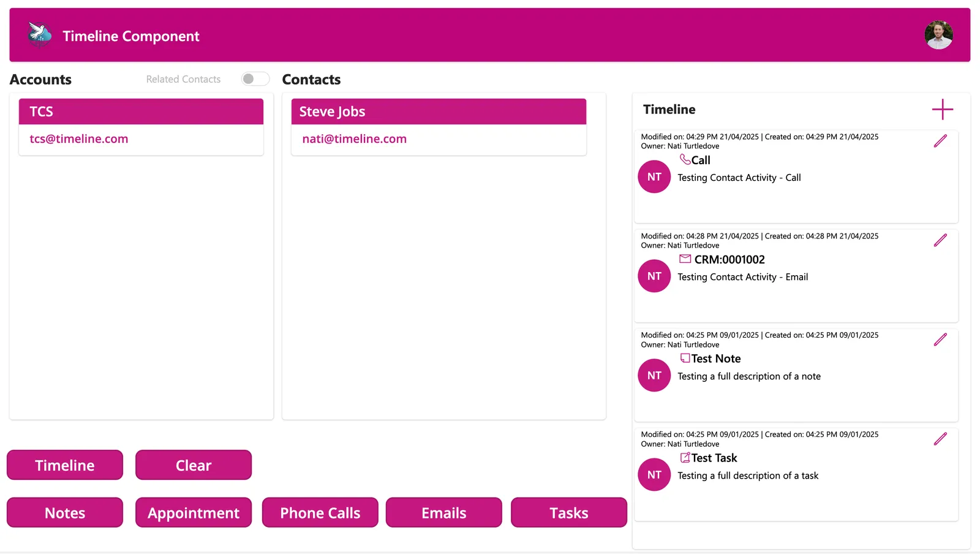Viewport: 980px width, 554px height.
Task: Edit the Test Note entry pencil
Action: [940, 340]
